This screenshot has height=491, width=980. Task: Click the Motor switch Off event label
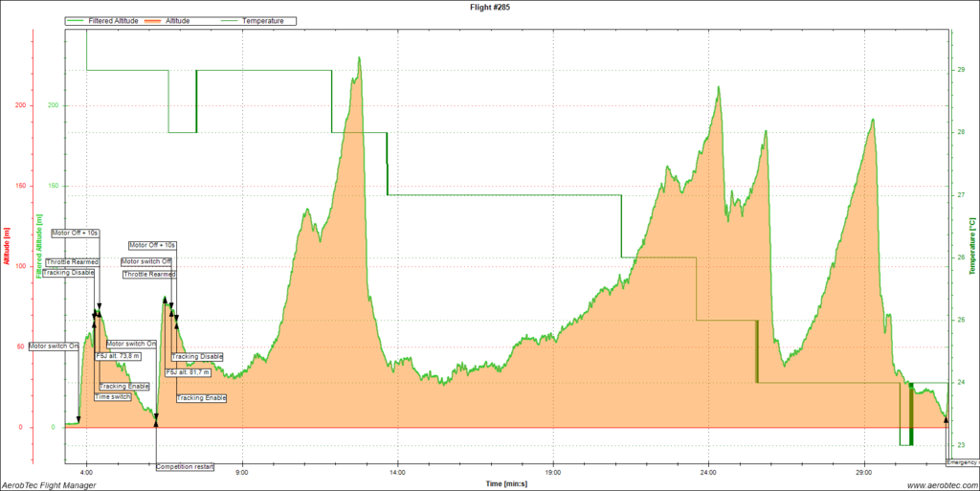point(146,261)
